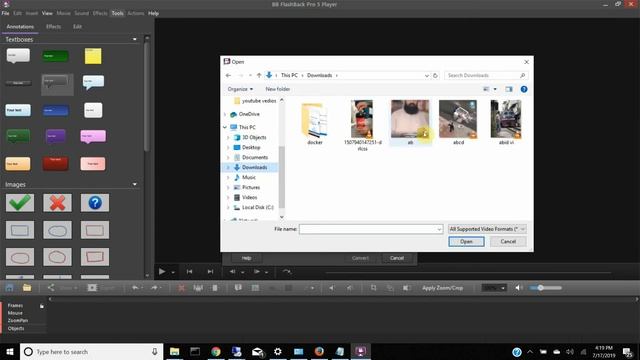Go back in Open dialog navigation
Screen dimensions: 640x360
(x=228, y=76)
